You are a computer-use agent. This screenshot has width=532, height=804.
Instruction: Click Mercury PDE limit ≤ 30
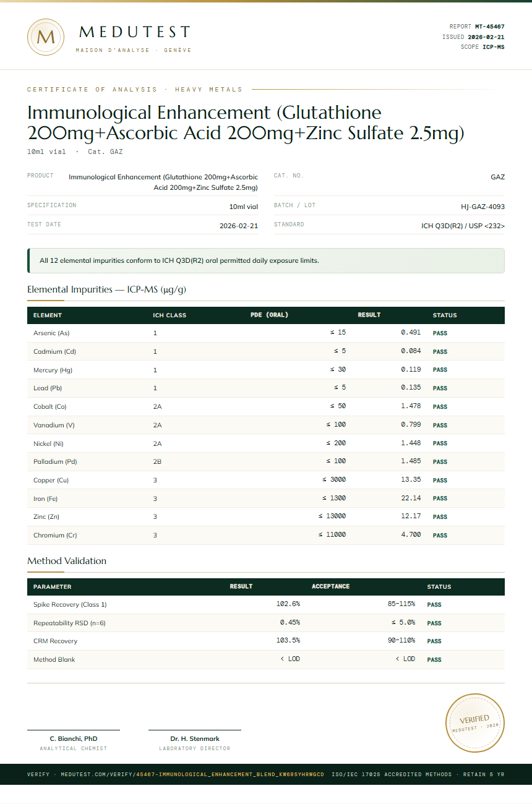click(x=338, y=370)
